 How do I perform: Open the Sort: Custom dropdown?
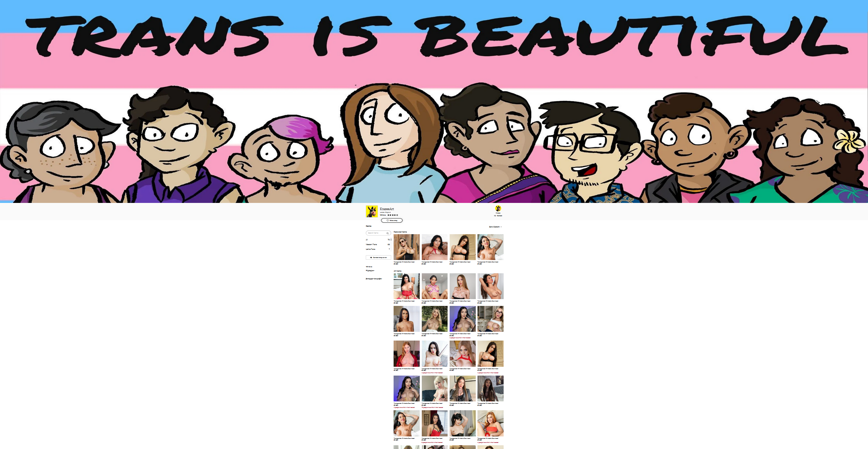495,227
